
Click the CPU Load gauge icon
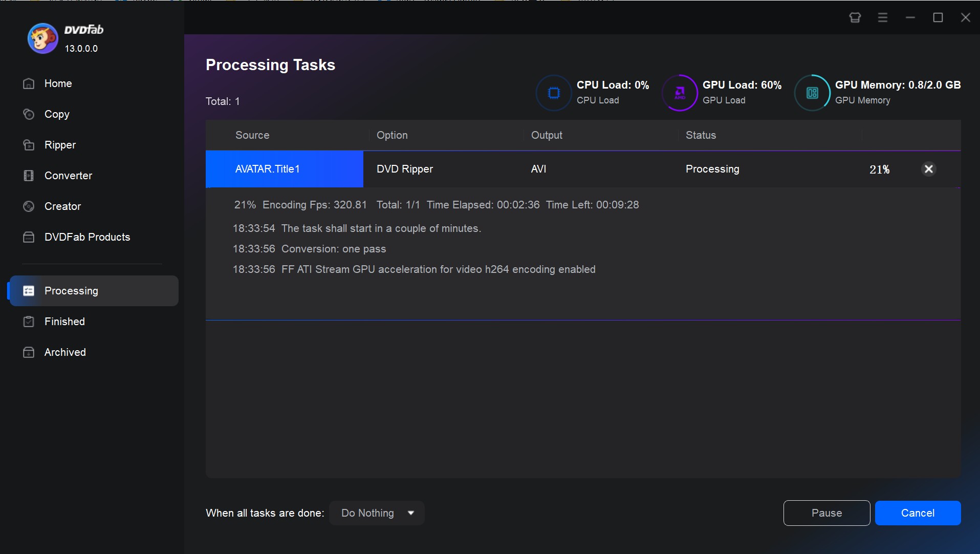click(553, 93)
